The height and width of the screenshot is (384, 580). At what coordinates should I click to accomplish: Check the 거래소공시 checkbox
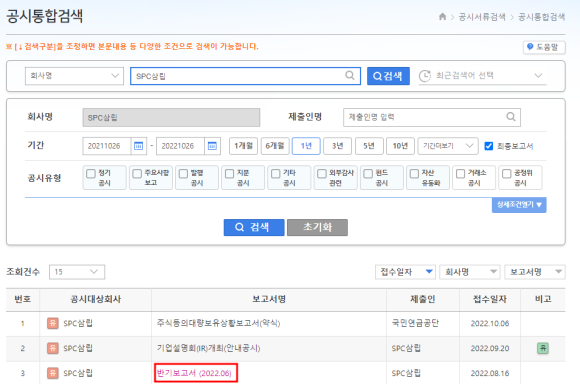460,173
